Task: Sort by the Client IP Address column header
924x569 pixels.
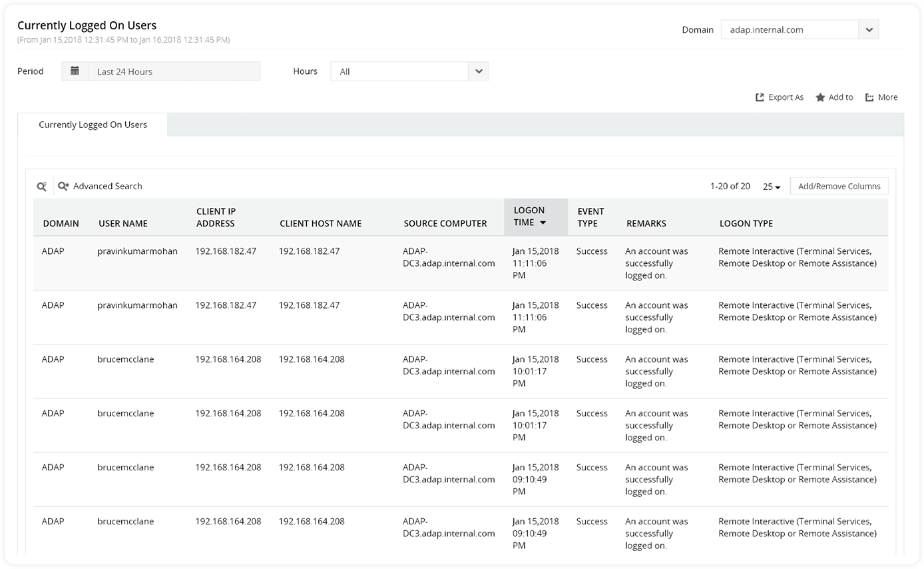Action: 216,217
